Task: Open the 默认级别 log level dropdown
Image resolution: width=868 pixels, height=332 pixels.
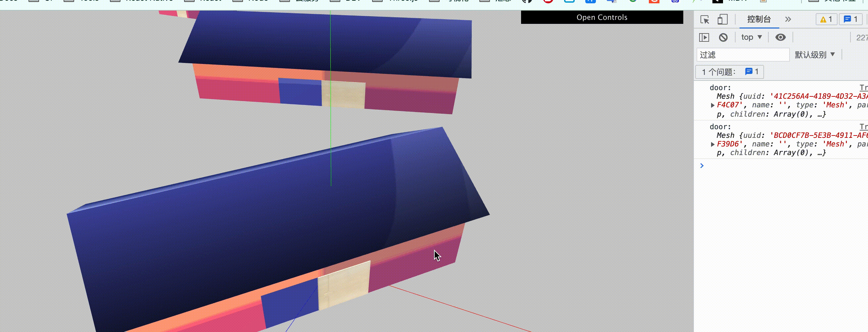Action: point(814,55)
